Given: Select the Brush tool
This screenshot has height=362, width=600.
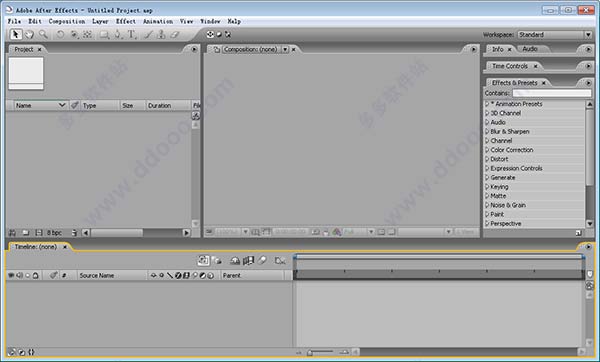Looking at the screenshot, I should pyautogui.click(x=148, y=34).
